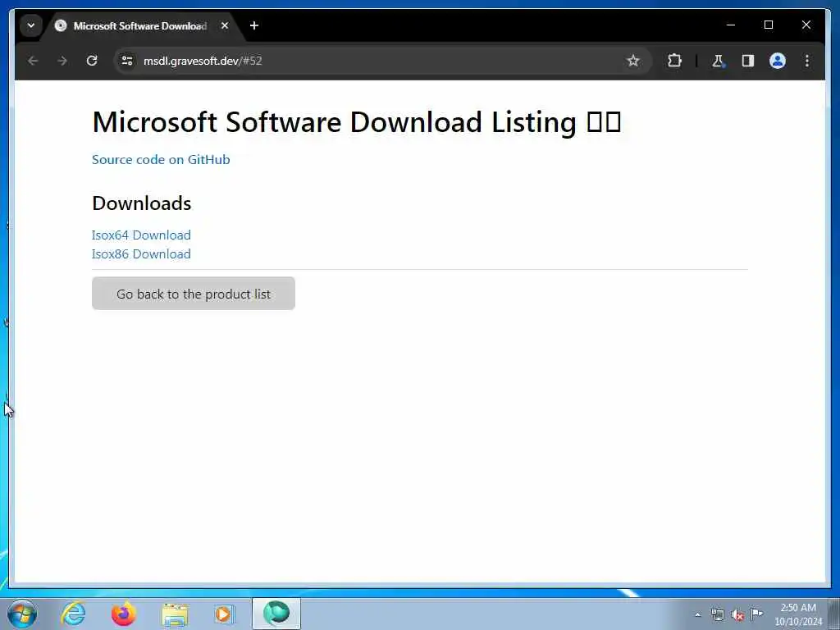Select the Microsoft Software Download tab
This screenshot has width=840, height=630.
pos(142,25)
